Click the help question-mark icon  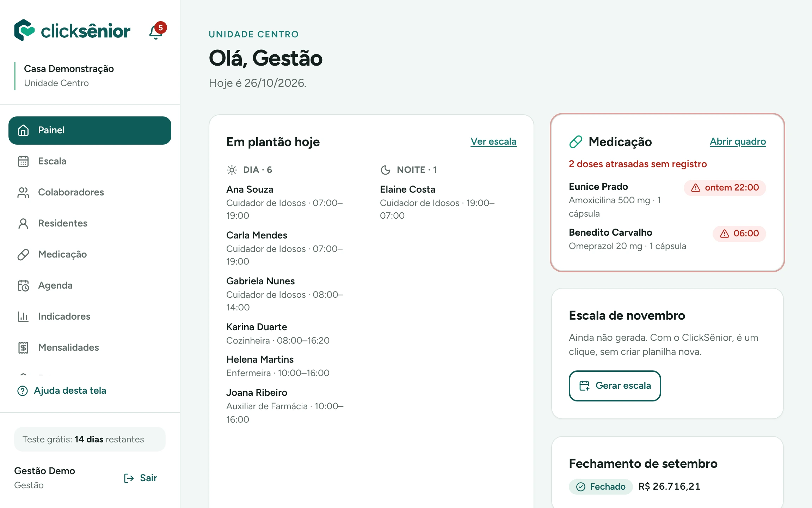(23, 391)
